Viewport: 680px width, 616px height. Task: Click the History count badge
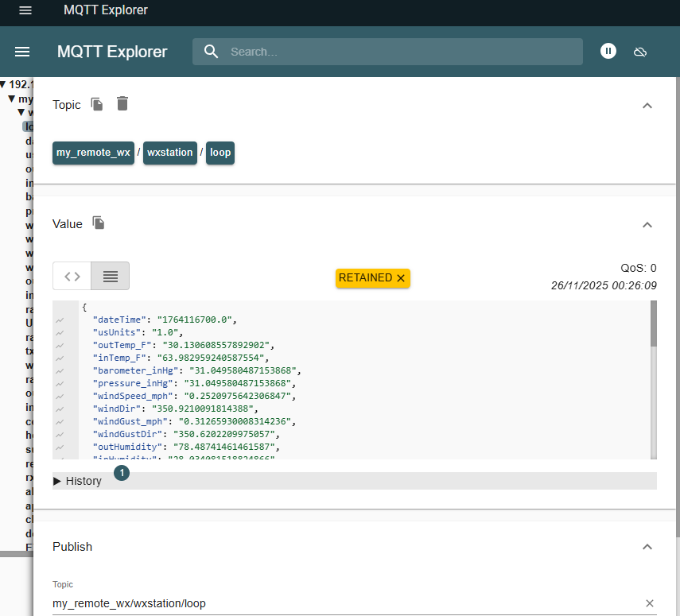(122, 473)
